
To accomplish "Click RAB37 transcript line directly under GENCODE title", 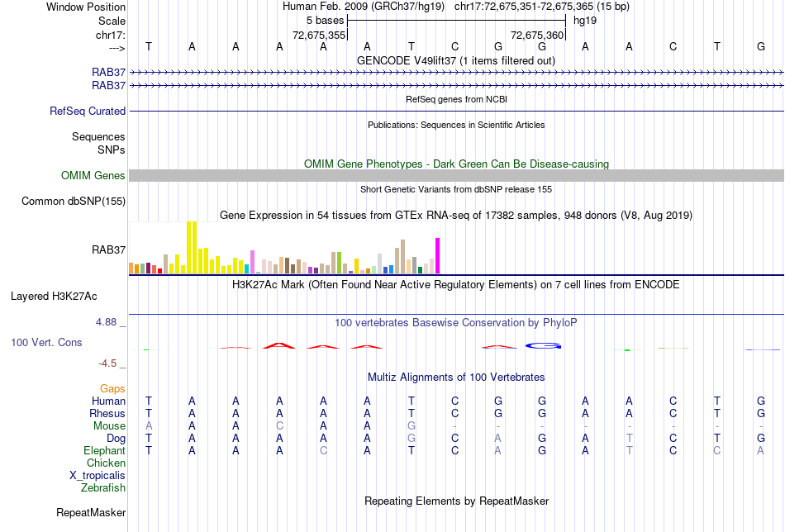I will pos(457,73).
